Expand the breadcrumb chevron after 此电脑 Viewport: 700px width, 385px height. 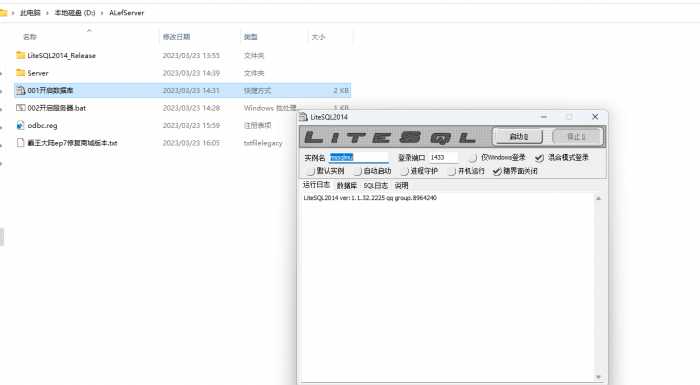(x=47, y=13)
